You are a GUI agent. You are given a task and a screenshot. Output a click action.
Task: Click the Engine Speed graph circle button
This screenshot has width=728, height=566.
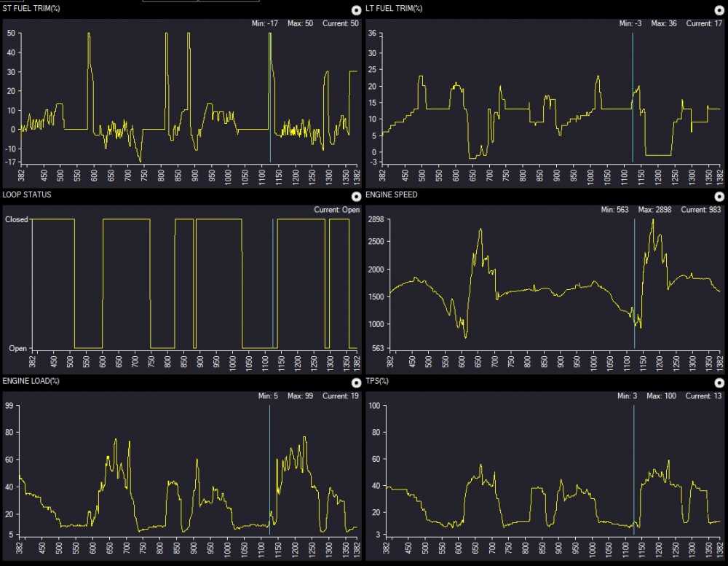[x=718, y=197]
